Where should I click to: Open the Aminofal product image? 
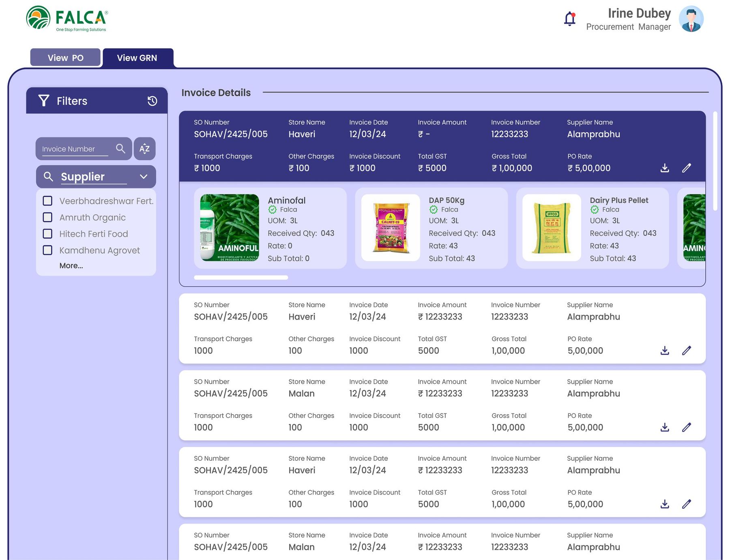click(x=230, y=228)
